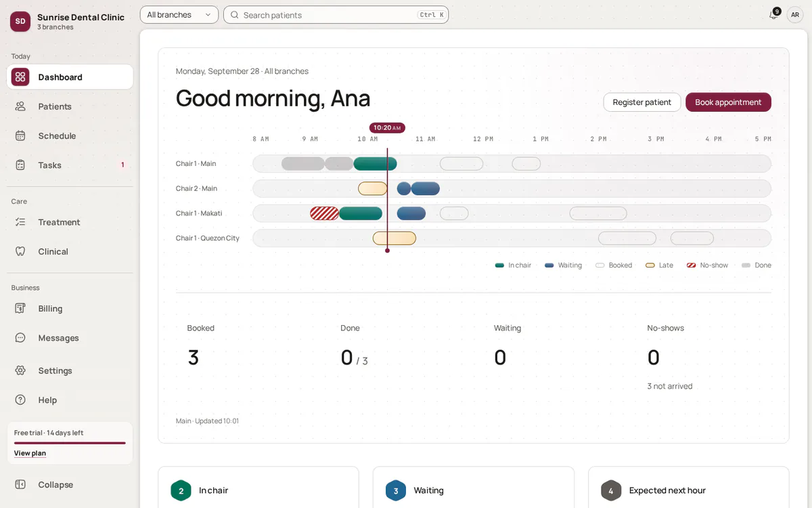Viewport: 812px width, 508px height.
Task: Click the Schedule calendar icon
Action: (x=20, y=135)
